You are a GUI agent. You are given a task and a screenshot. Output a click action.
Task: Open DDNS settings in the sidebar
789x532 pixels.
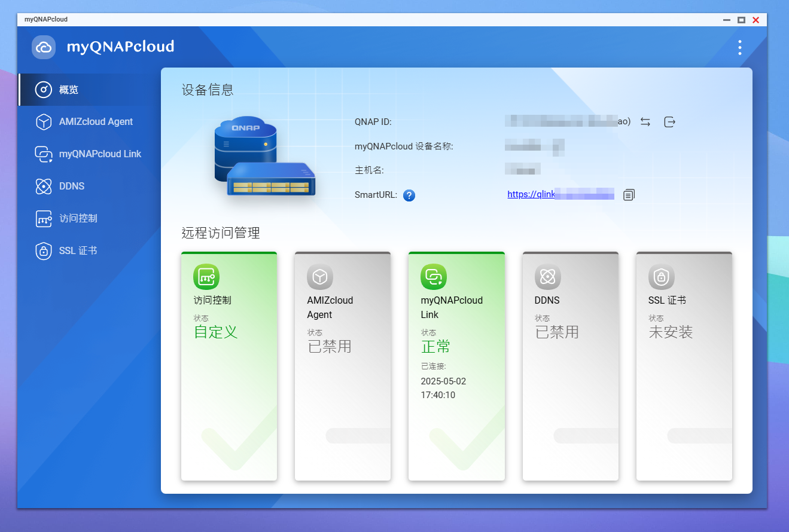(72, 186)
